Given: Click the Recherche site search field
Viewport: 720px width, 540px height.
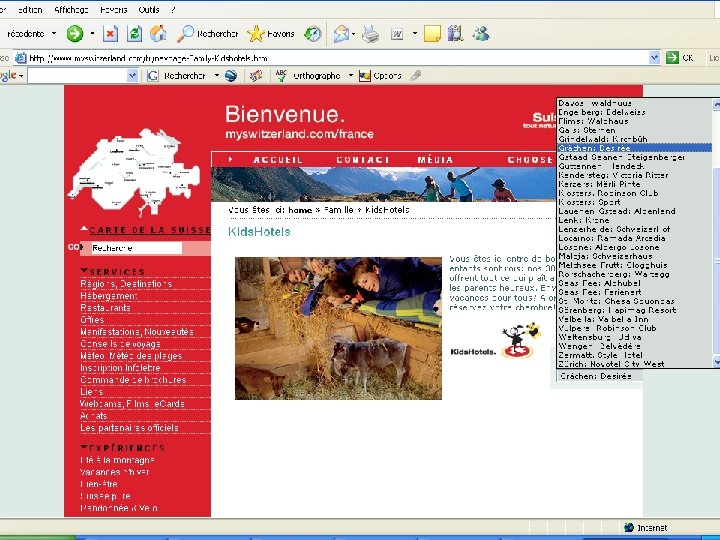Looking at the screenshot, I should click(136, 248).
